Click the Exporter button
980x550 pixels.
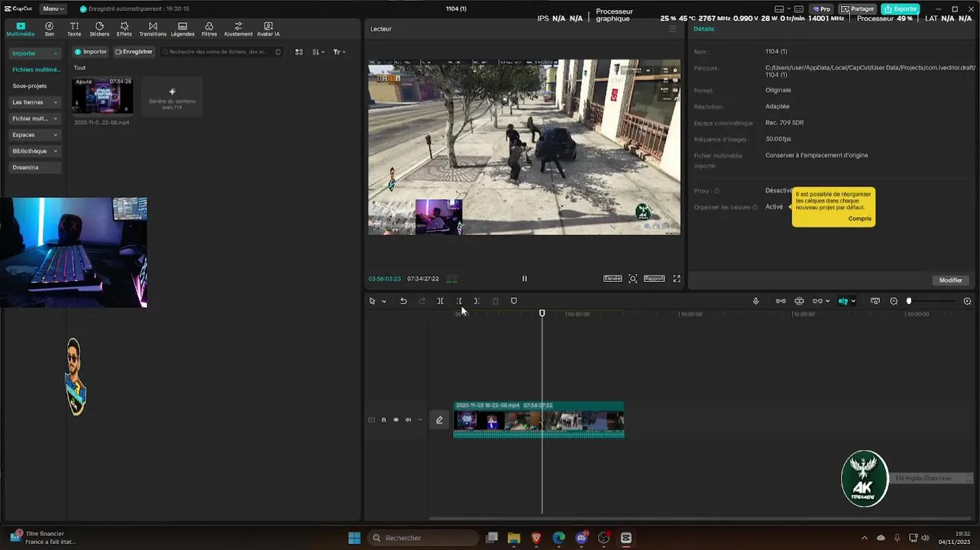pyautogui.click(x=900, y=8)
